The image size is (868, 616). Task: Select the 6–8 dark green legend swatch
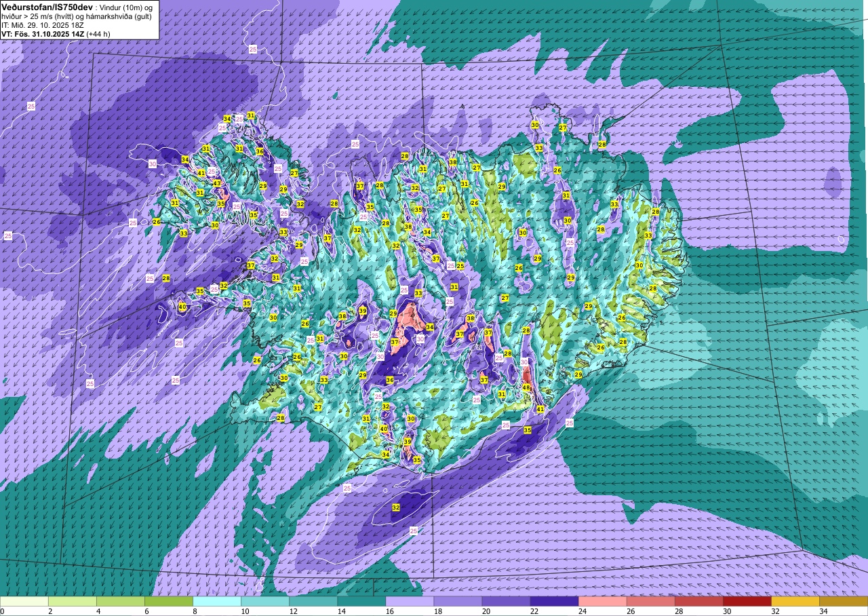[169, 601]
